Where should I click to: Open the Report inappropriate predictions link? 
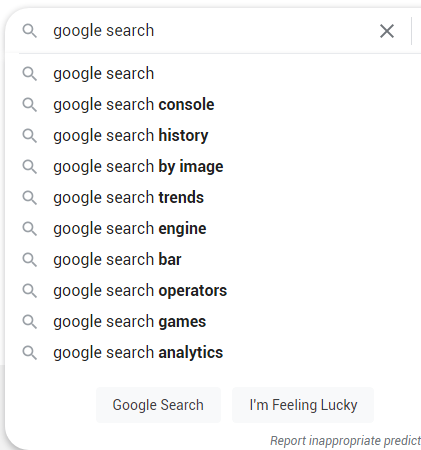(x=345, y=441)
